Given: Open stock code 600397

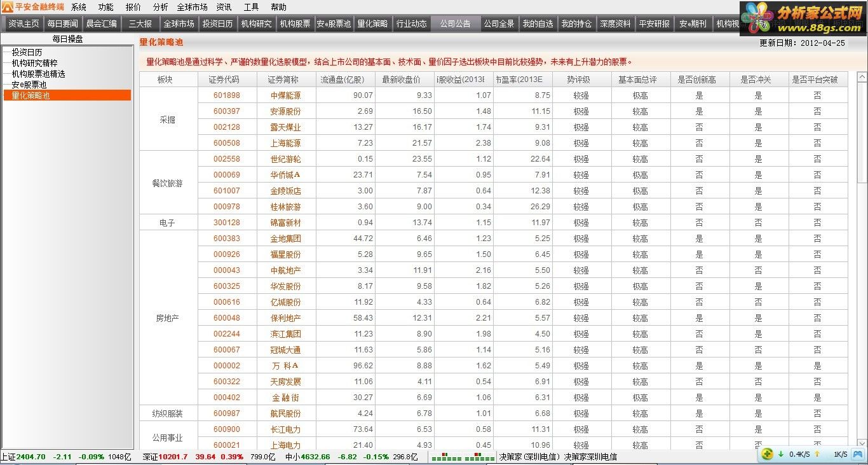Looking at the screenshot, I should [227, 111].
